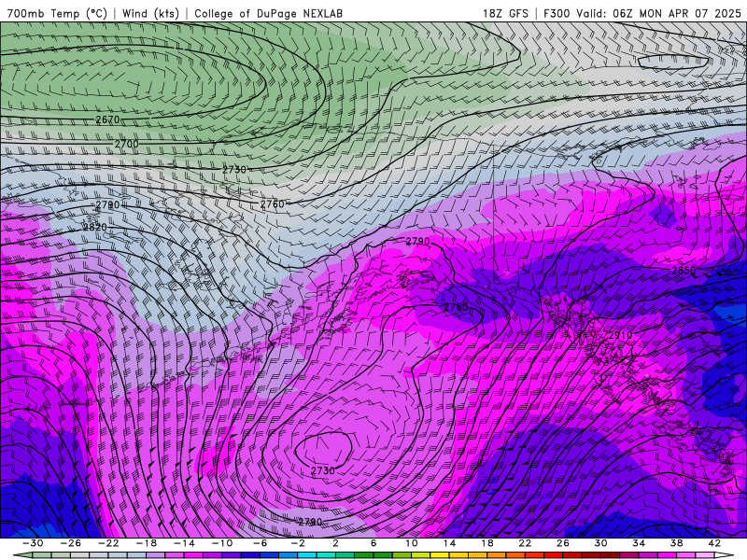Select the "College of DuPage NEXLAB" text
The width and height of the screenshot is (747, 560).
pos(268,13)
